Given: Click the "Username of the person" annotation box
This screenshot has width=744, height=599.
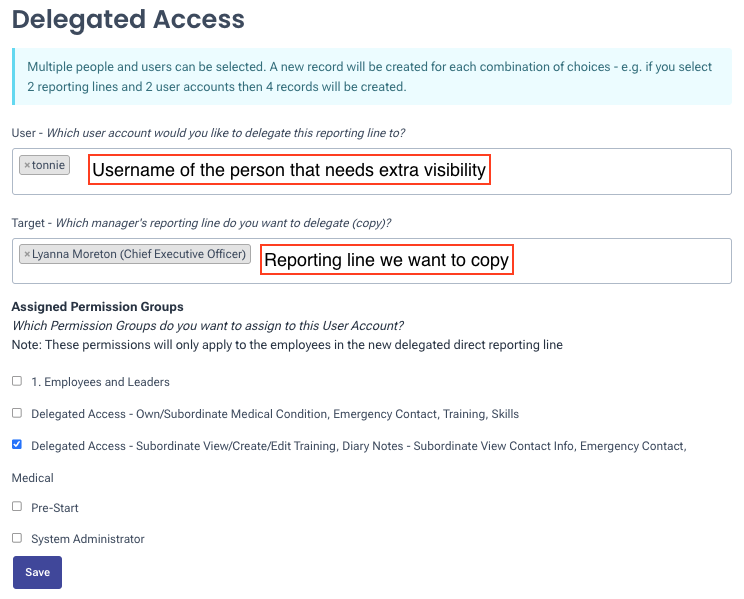Looking at the screenshot, I should (289, 170).
